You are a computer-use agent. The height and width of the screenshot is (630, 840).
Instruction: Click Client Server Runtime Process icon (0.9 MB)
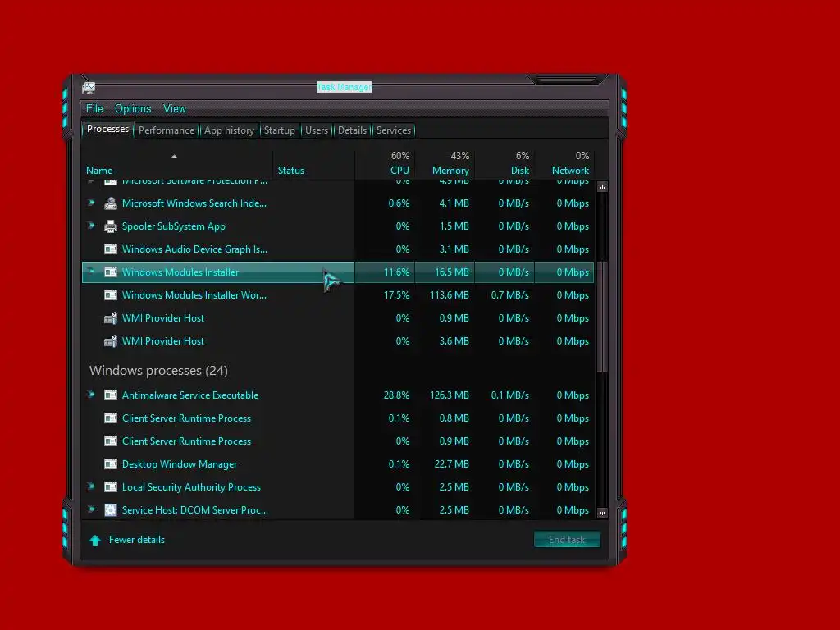coord(111,441)
